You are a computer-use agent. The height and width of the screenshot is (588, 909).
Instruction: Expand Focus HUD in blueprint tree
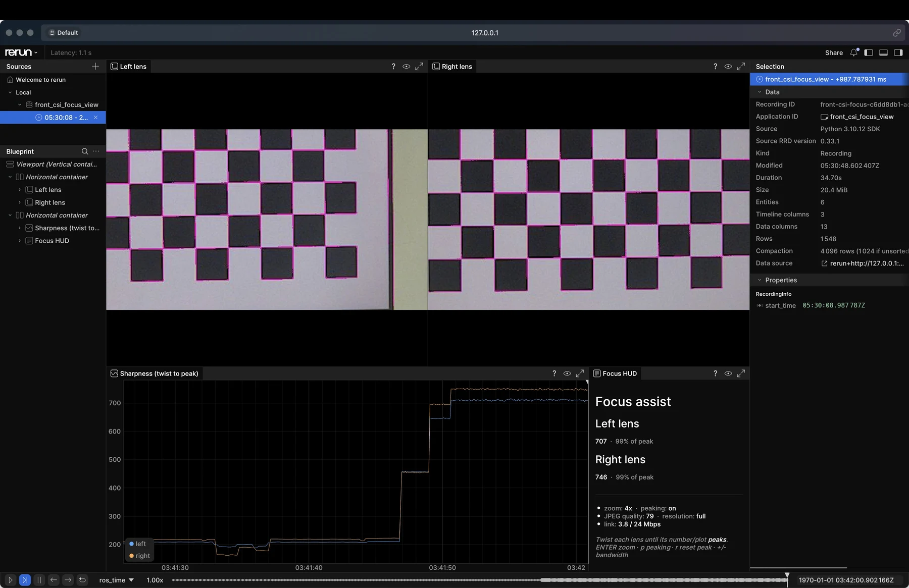[x=20, y=241]
